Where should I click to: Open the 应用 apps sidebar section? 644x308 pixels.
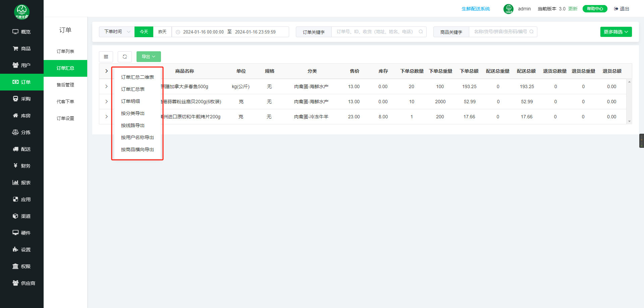click(22, 199)
